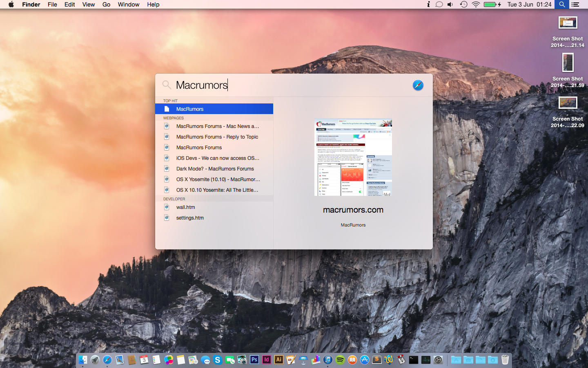
Task: Click the 'i' info icon in menu bar
Action: click(428, 4)
